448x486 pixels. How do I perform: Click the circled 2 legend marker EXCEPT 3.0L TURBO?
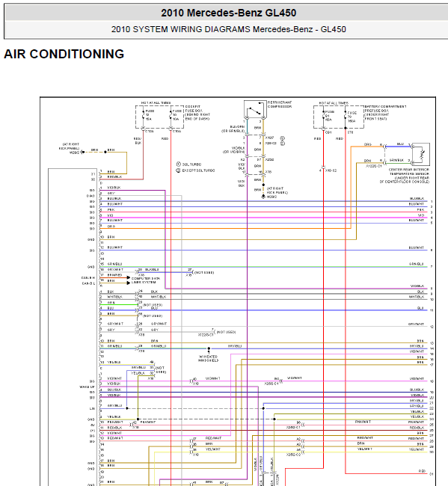tap(178, 170)
